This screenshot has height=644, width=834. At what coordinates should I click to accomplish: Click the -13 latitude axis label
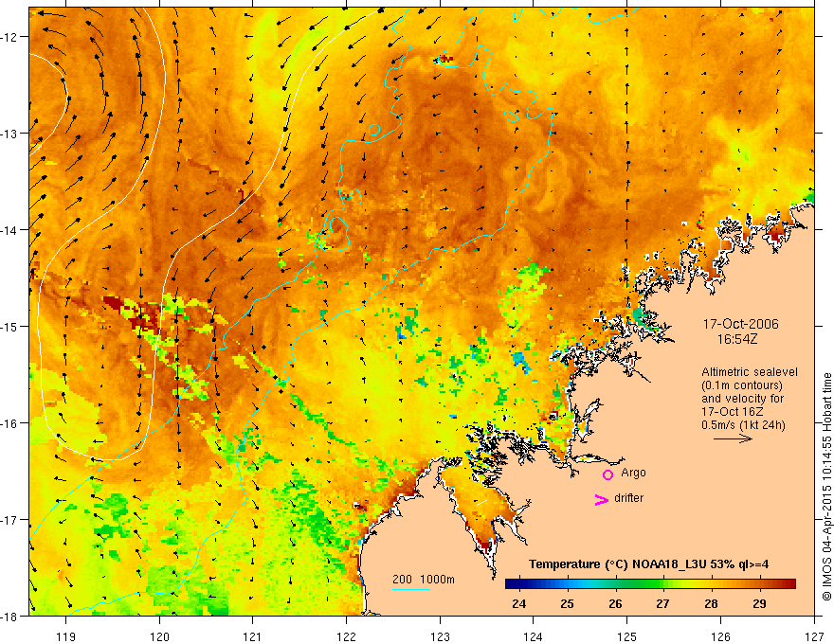pyautogui.click(x=9, y=134)
